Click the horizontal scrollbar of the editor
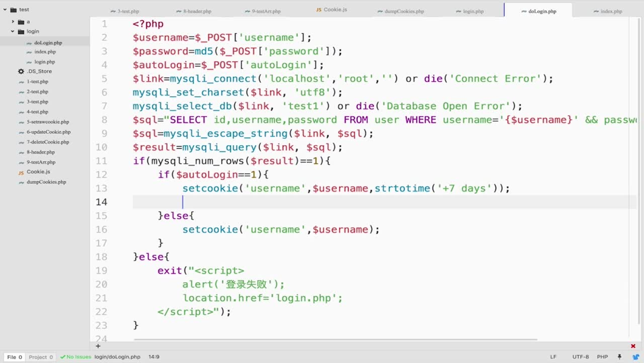 pyautogui.click(x=336, y=340)
